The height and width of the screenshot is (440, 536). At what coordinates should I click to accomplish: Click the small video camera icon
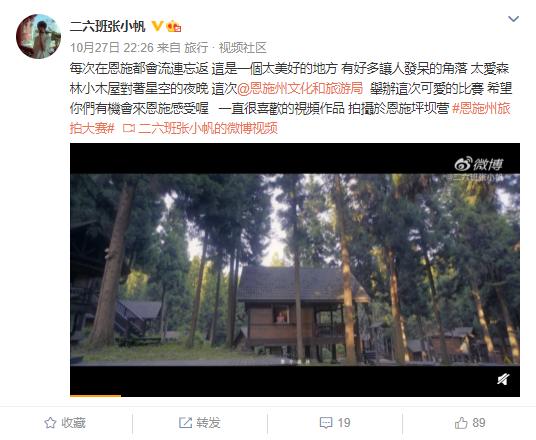point(129,129)
